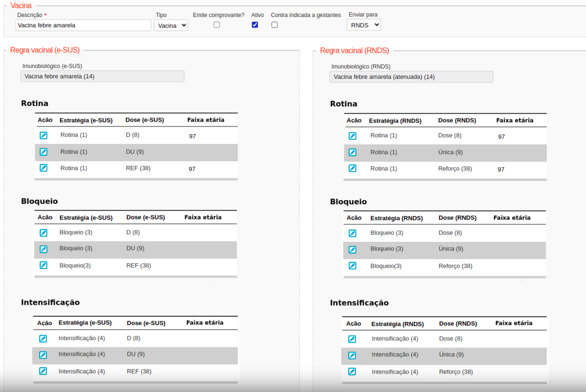Edit e-SUS Rotina row with dose DU (9)
The height and width of the screenshot is (392, 586).
[x=43, y=152]
